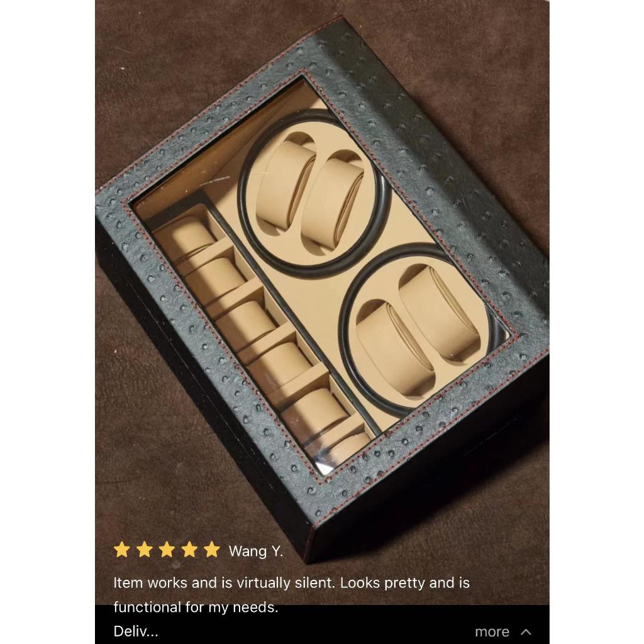Click the first yellow rating star
The height and width of the screenshot is (644, 644).
(x=122, y=550)
